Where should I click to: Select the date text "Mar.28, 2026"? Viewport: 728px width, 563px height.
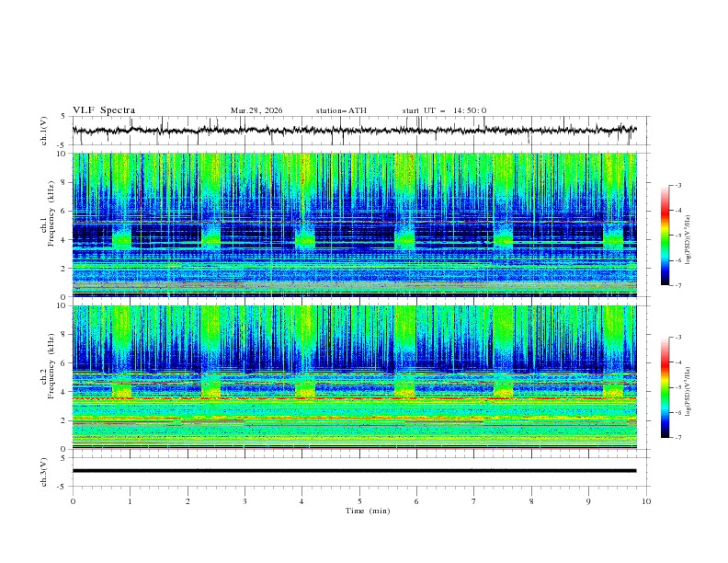coord(256,110)
